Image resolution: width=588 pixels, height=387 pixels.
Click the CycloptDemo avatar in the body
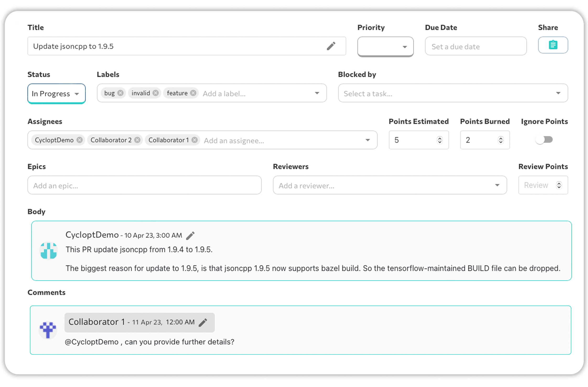(x=48, y=251)
